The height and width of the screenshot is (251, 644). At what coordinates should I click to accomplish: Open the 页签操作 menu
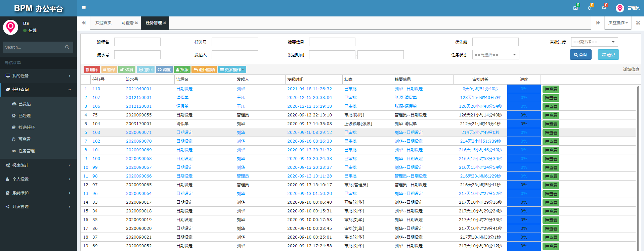point(618,23)
